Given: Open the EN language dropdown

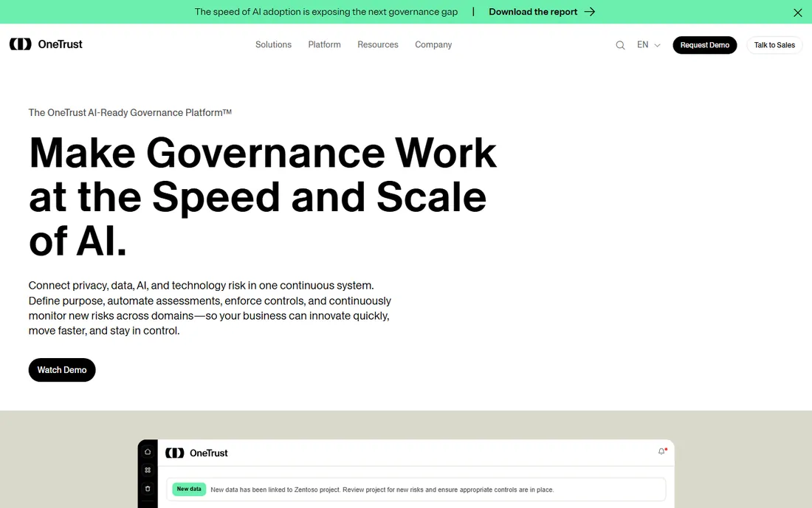Looking at the screenshot, I should pyautogui.click(x=648, y=45).
